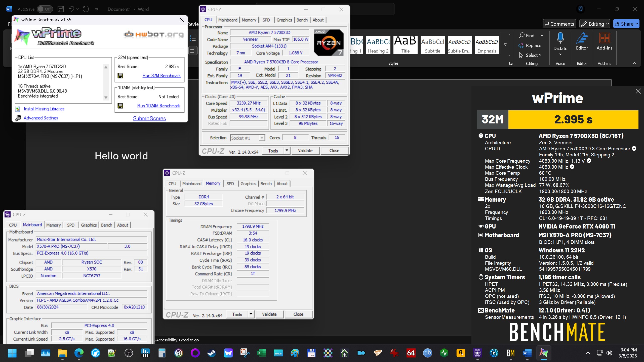Open Tools dropdown arrow in Memory CPU-Z window
The height and width of the screenshot is (362, 644).
251,314
